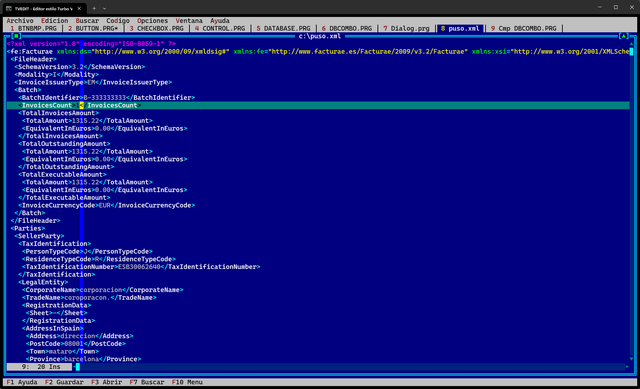Click the LegalEntity tag line
The width and height of the screenshot is (640, 389).
pyautogui.click(x=43, y=282)
